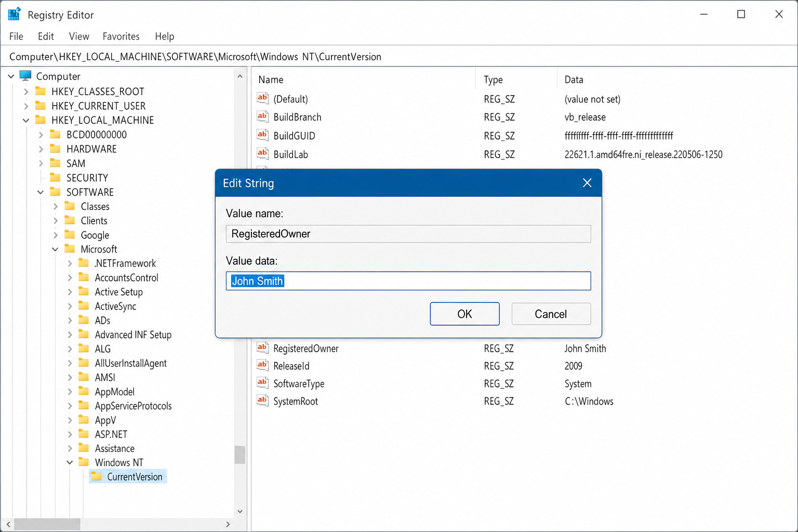The width and height of the screenshot is (798, 532).
Task: Click Cancel in Edit String dialog
Action: 551,314
